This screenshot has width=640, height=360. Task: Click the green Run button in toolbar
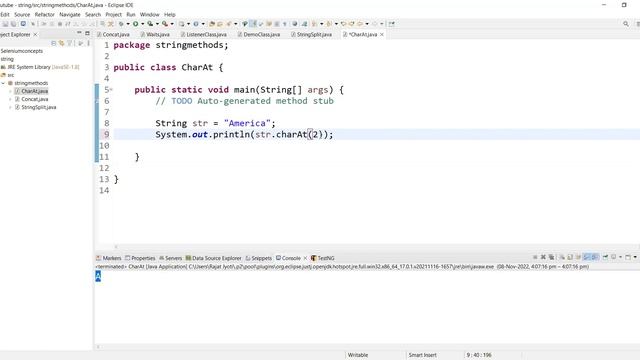tap(136, 24)
